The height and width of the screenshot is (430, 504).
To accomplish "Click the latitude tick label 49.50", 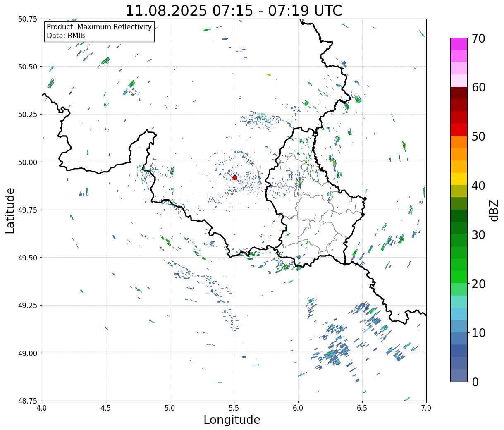I will click(28, 258).
